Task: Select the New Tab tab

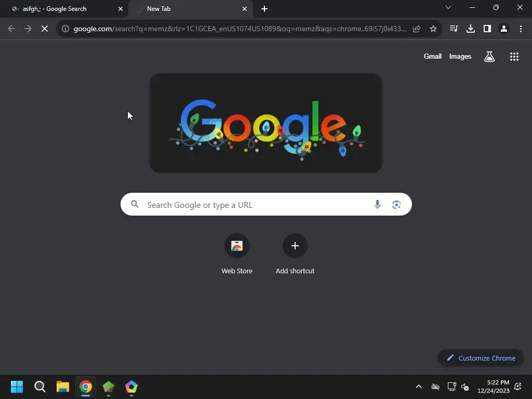Action: [190, 9]
